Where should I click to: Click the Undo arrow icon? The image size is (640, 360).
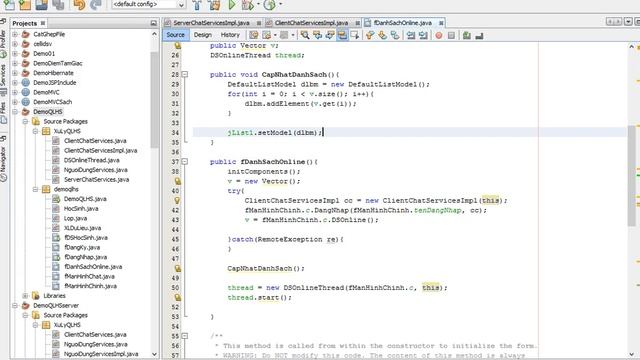pos(79,4)
